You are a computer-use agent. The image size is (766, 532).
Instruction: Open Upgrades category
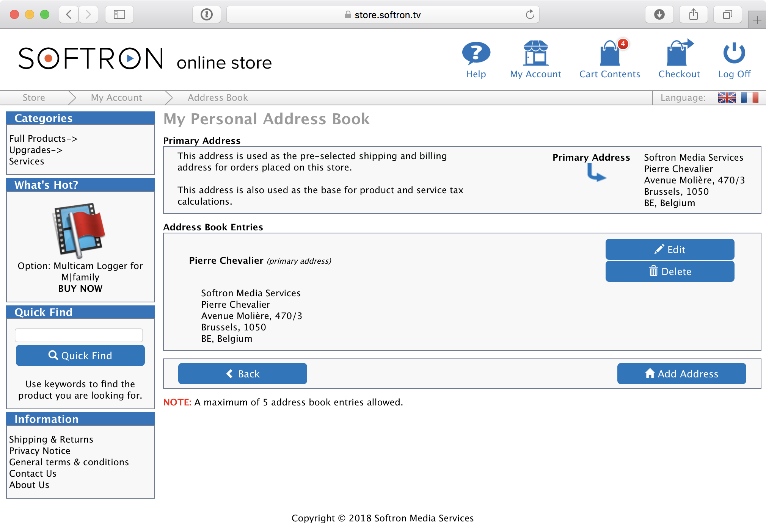pyautogui.click(x=36, y=150)
